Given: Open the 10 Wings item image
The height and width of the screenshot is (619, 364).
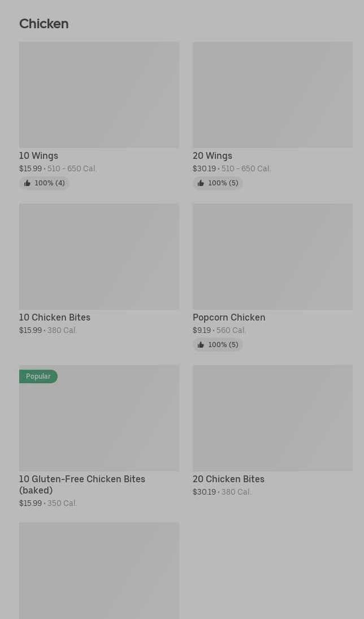Looking at the screenshot, I should point(99,94).
